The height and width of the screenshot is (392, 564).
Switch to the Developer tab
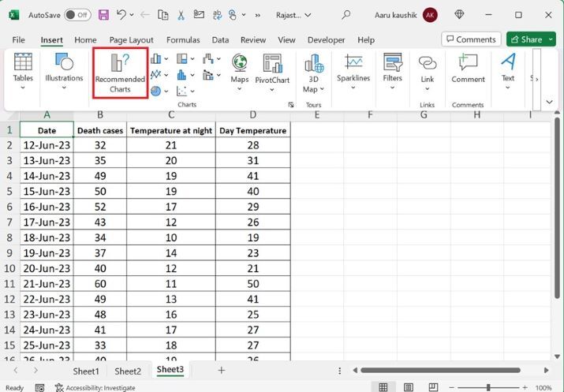coord(326,39)
